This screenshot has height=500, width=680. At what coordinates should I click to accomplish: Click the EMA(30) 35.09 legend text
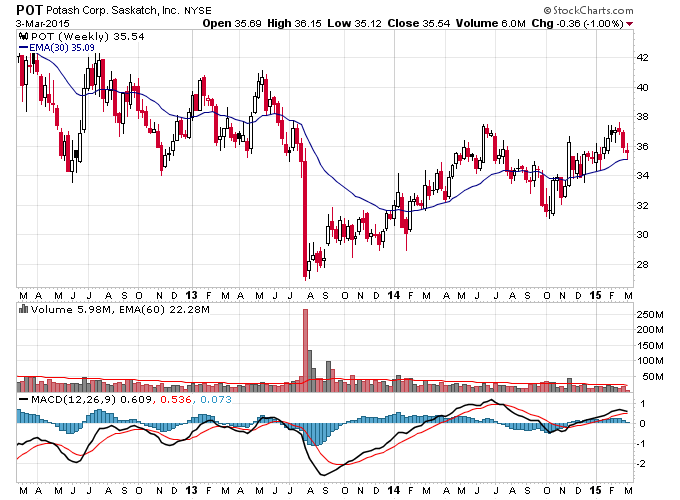62,48
